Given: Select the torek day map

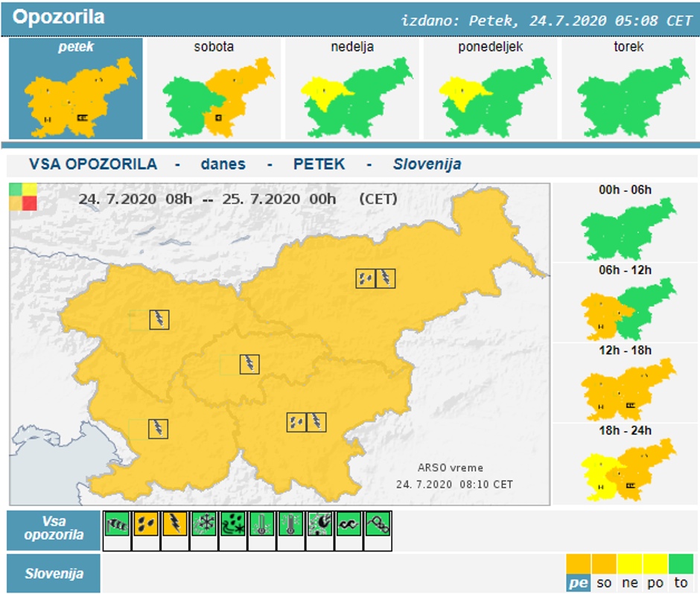Looking at the screenshot, I should [629, 89].
